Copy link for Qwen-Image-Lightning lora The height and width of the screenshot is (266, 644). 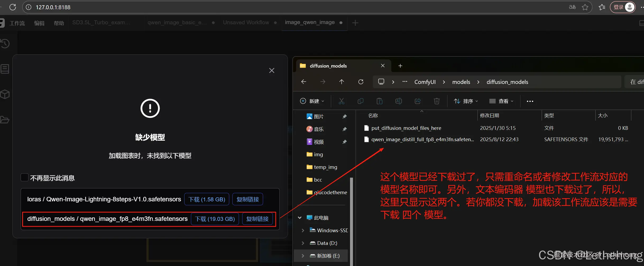248,199
